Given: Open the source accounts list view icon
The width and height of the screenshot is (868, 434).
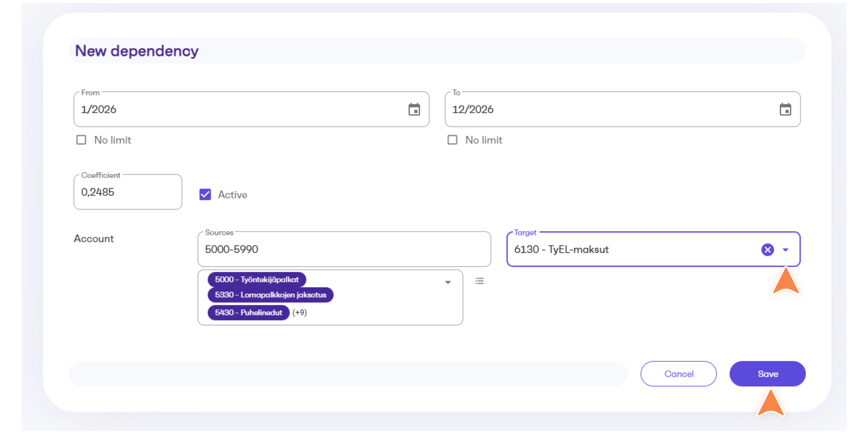Looking at the screenshot, I should click(x=479, y=281).
